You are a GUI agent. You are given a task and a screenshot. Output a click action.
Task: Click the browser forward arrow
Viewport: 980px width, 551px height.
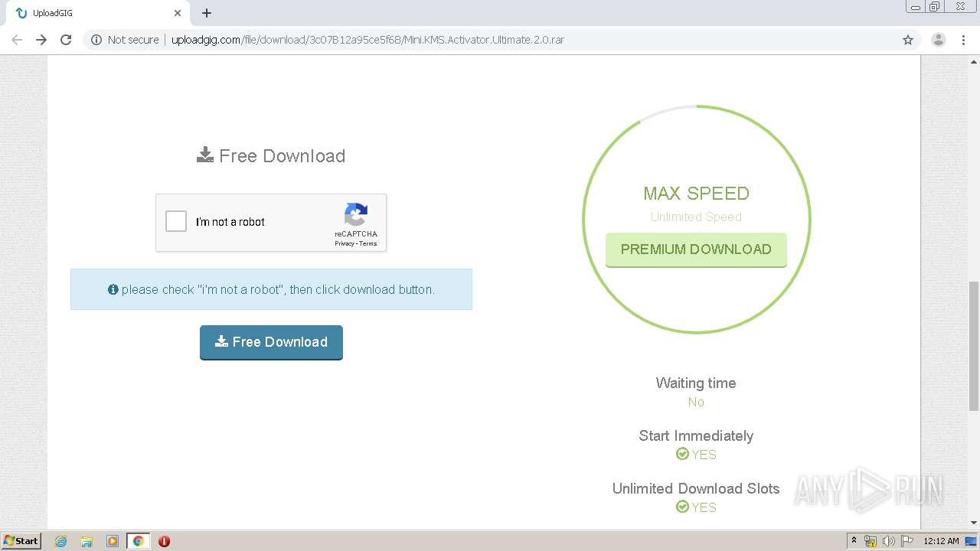41,40
